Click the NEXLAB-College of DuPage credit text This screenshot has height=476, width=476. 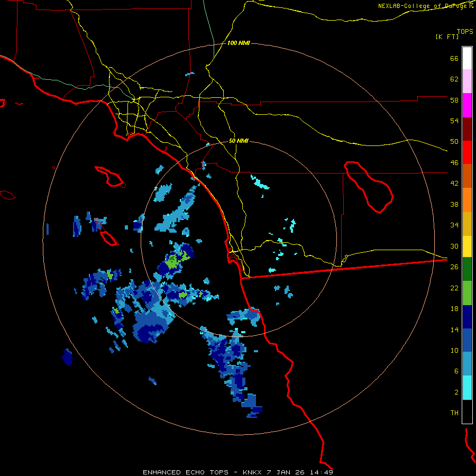pyautogui.click(x=425, y=6)
